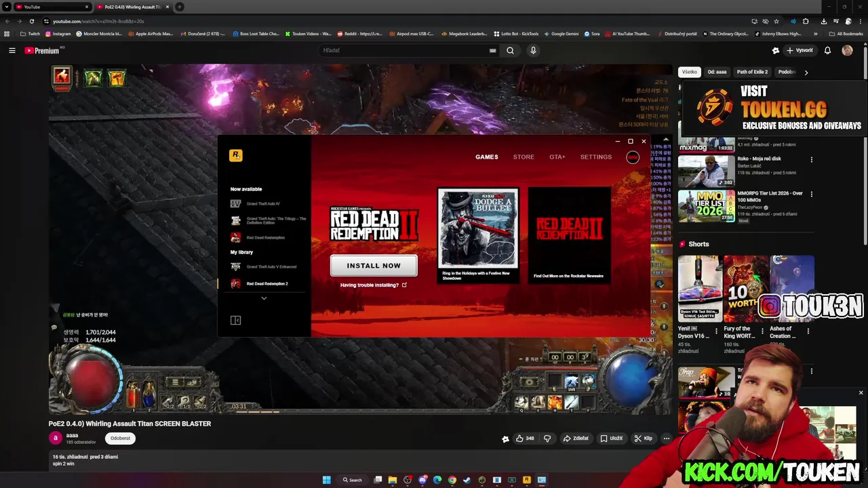
Task: Select Red Dead Redemption 2 in My library
Action: click(260, 283)
